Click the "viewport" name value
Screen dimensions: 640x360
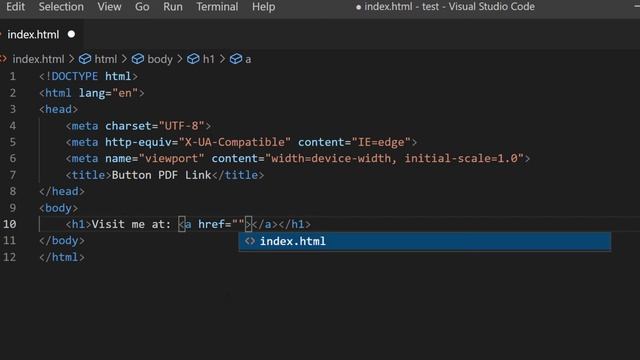171,158
